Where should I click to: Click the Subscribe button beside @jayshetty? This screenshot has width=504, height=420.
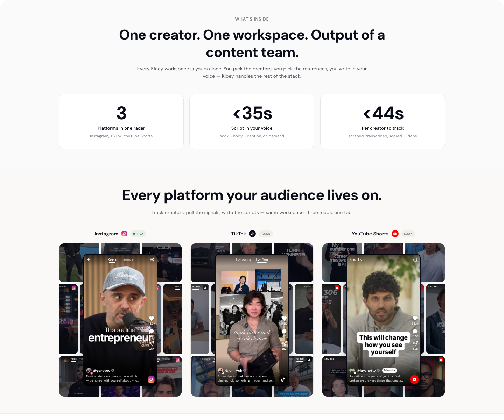click(x=390, y=370)
